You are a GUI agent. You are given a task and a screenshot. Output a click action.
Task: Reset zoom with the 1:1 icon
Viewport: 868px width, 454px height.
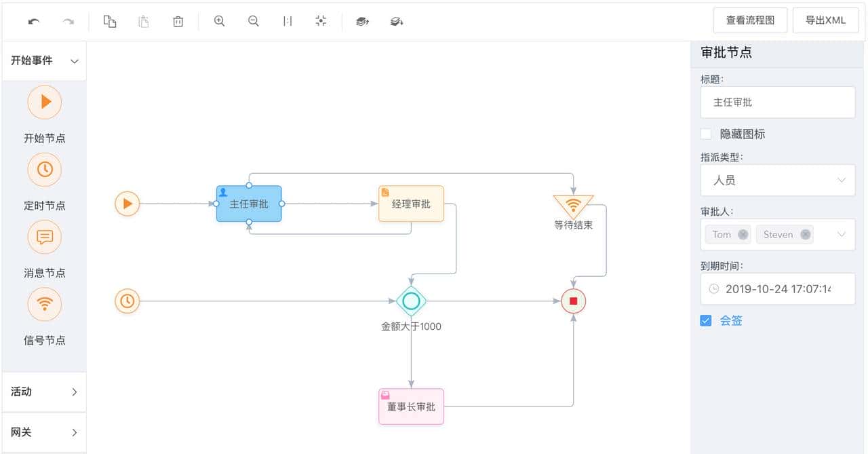(287, 21)
